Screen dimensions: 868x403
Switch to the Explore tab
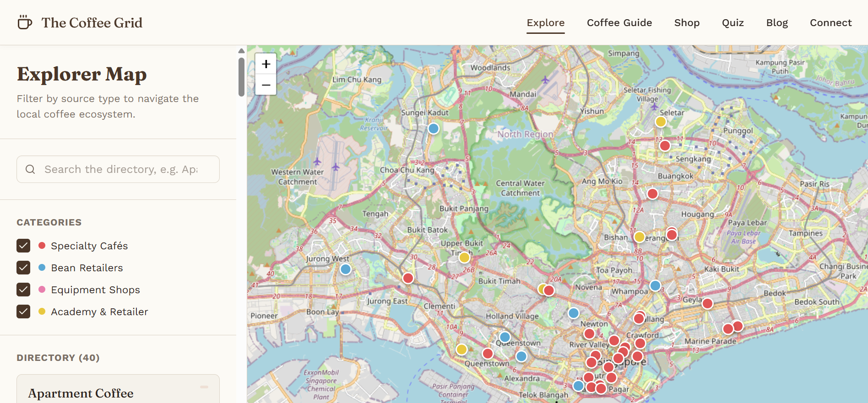546,22
